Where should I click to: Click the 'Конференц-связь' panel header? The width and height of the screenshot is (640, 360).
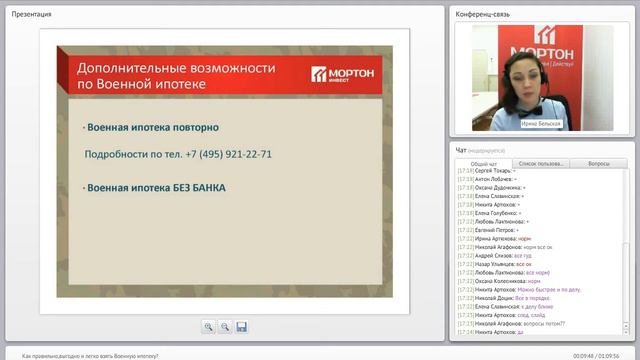click(x=482, y=14)
